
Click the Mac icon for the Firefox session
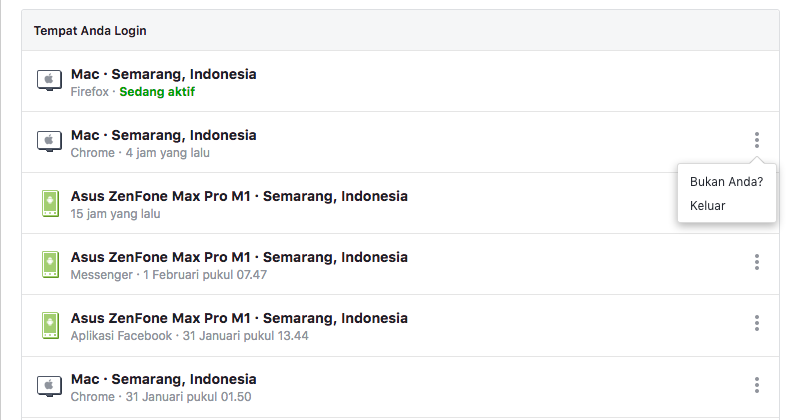click(x=49, y=80)
